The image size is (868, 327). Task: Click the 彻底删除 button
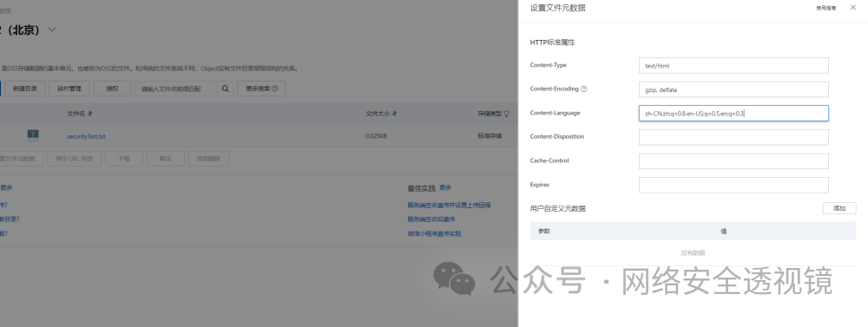point(208,159)
